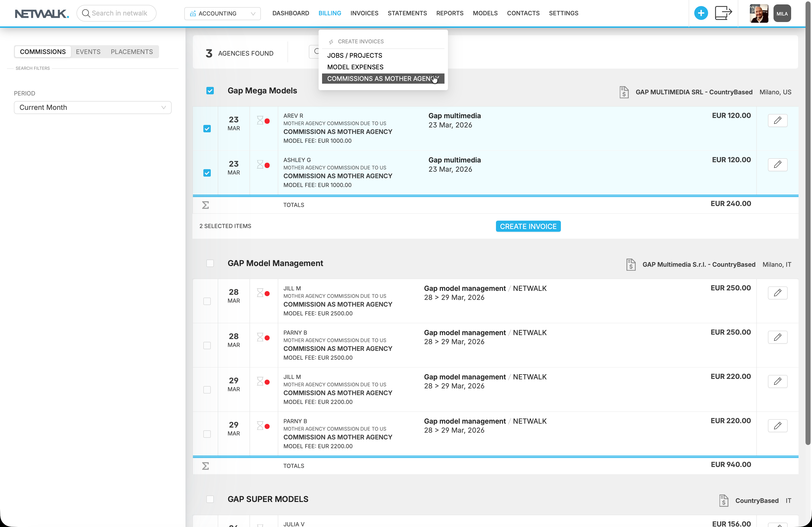Switch to the EVENTS tab

88,52
